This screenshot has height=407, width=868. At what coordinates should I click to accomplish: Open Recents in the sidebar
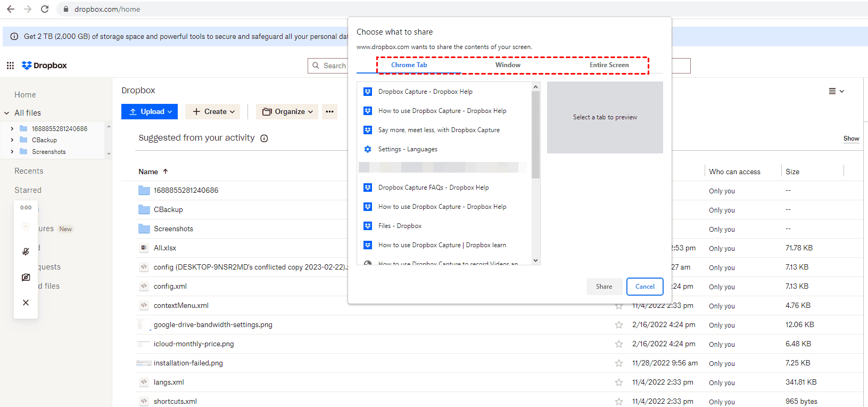click(29, 171)
